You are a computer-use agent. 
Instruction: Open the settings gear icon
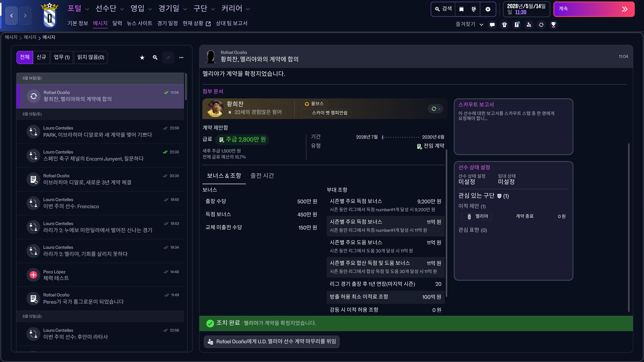click(x=488, y=9)
